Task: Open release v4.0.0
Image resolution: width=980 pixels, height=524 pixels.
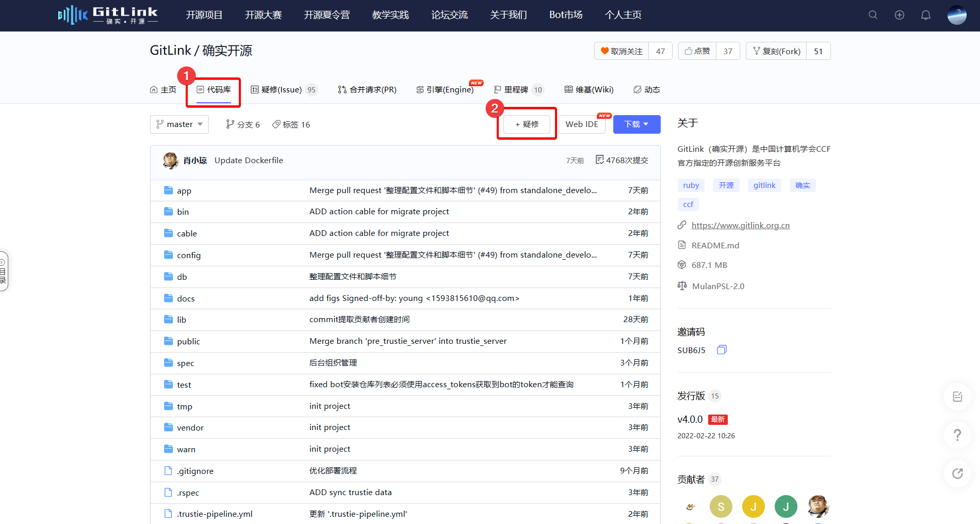Action: pyautogui.click(x=690, y=419)
